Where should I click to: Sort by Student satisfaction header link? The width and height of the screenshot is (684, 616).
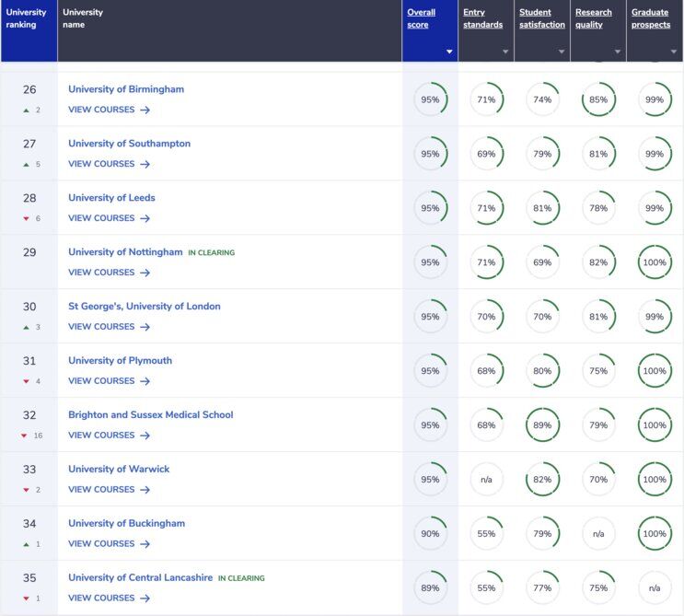point(542,18)
